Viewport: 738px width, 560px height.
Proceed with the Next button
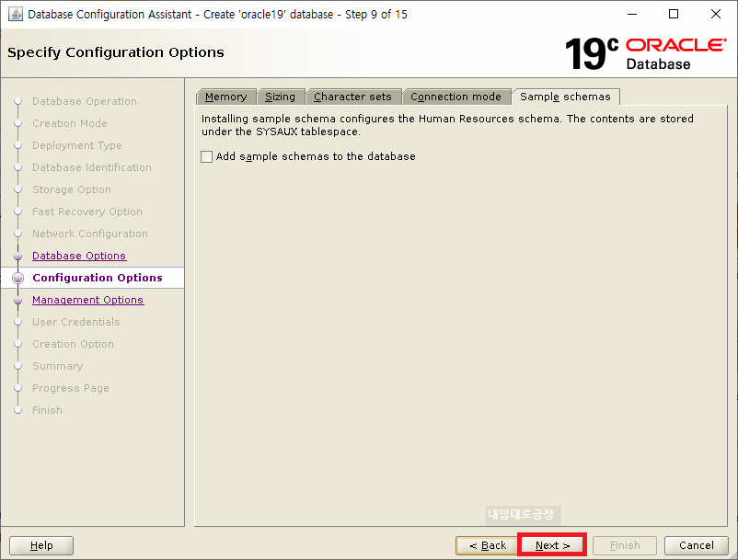coord(552,545)
